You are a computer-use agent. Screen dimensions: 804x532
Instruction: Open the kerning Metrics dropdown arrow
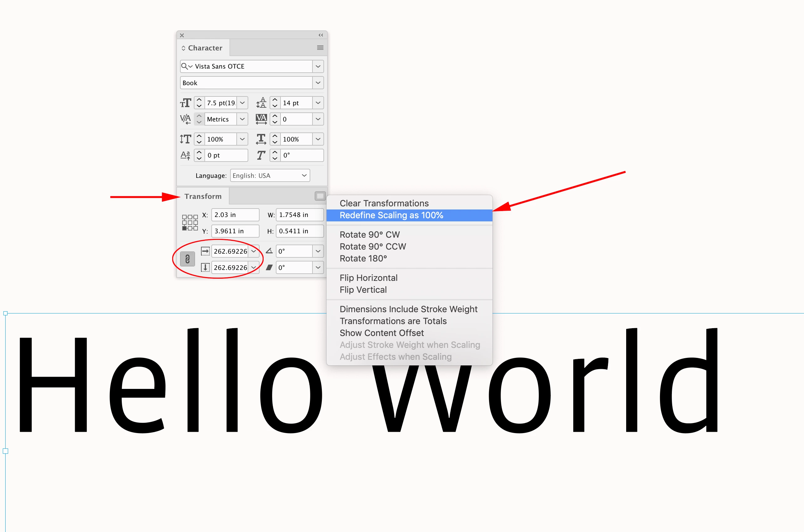point(242,119)
